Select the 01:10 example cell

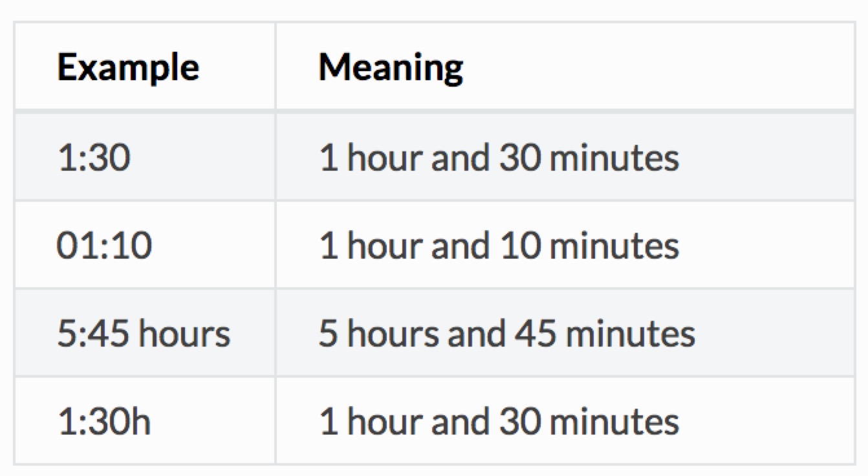pos(105,246)
